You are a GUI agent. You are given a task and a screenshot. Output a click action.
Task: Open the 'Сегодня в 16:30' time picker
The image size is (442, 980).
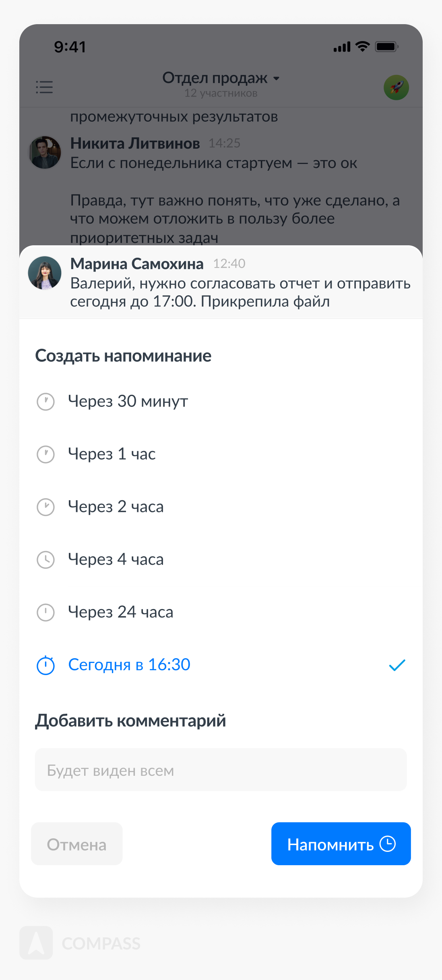pyautogui.click(x=129, y=665)
